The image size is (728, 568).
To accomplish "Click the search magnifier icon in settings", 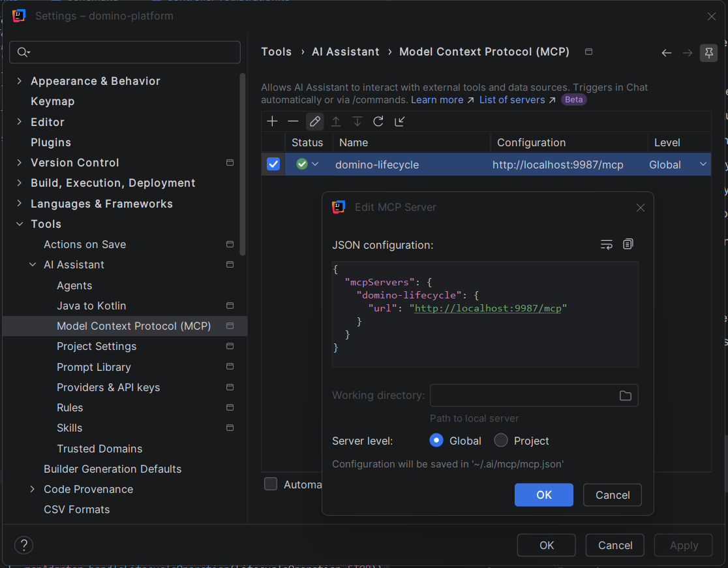I will 23,52.
